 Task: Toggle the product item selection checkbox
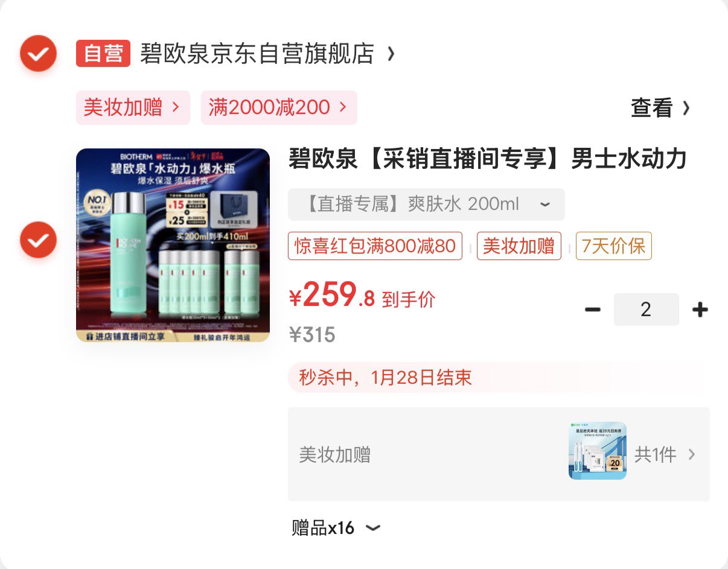38,240
